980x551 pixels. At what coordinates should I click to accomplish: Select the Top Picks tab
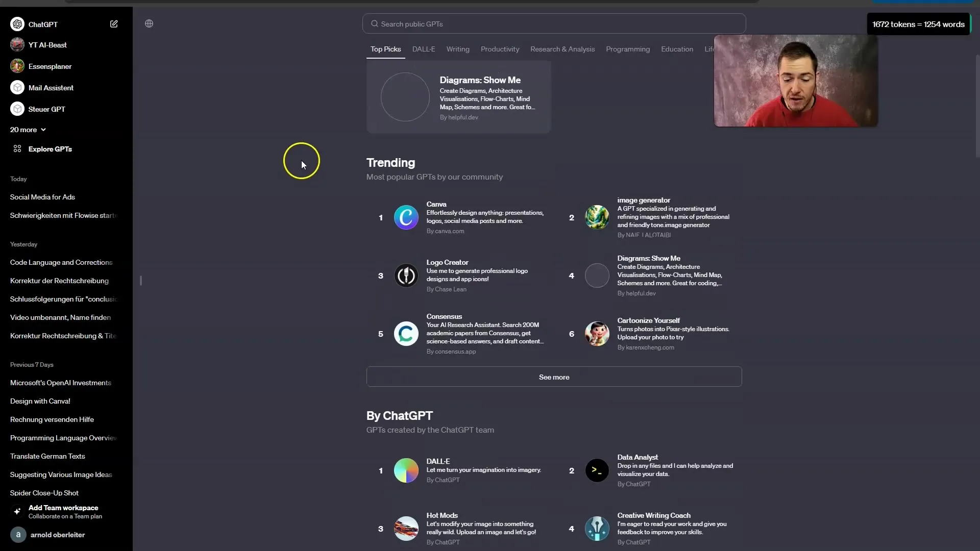coord(386,49)
